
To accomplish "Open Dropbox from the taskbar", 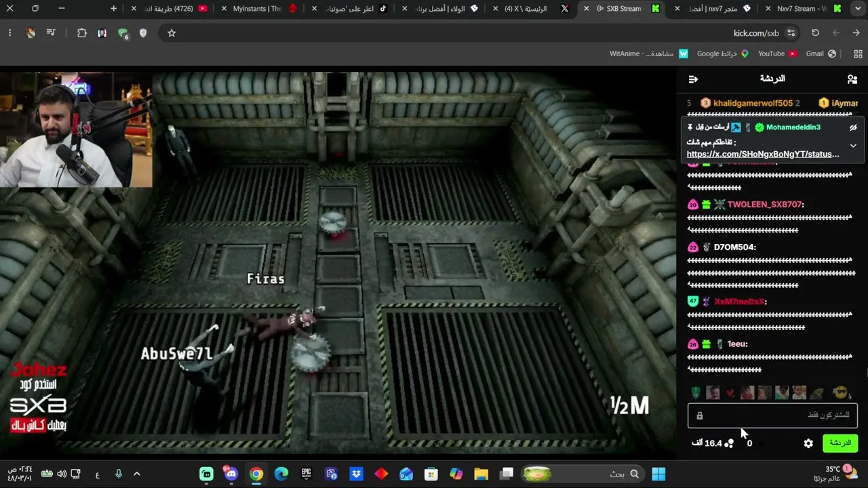I will pyautogui.click(x=356, y=474).
